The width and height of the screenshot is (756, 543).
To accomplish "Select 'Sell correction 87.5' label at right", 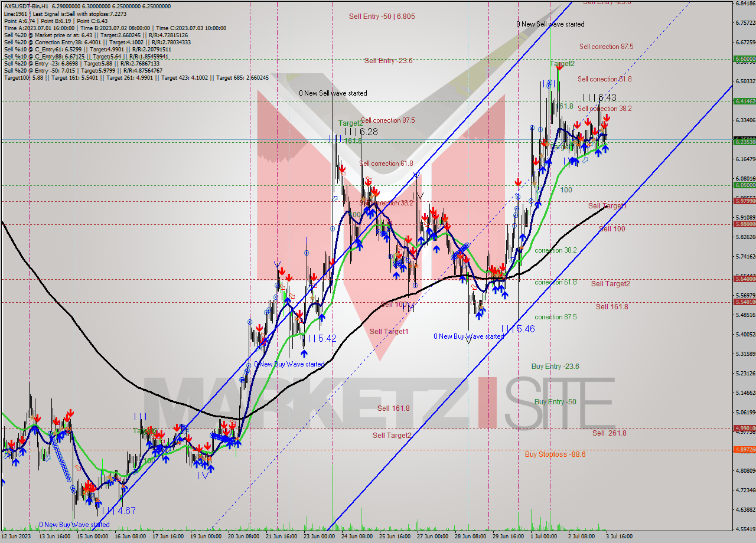I will point(607,47).
